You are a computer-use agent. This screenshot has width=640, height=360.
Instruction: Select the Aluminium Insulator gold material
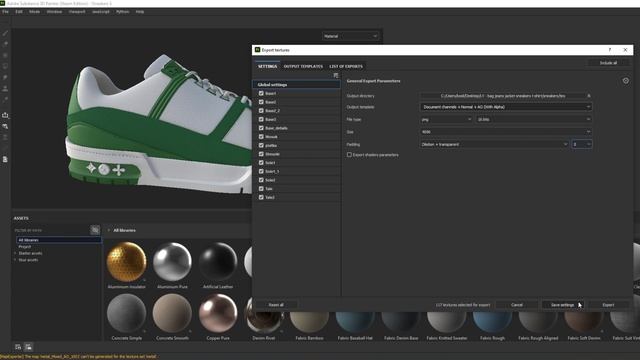pyautogui.click(x=127, y=262)
